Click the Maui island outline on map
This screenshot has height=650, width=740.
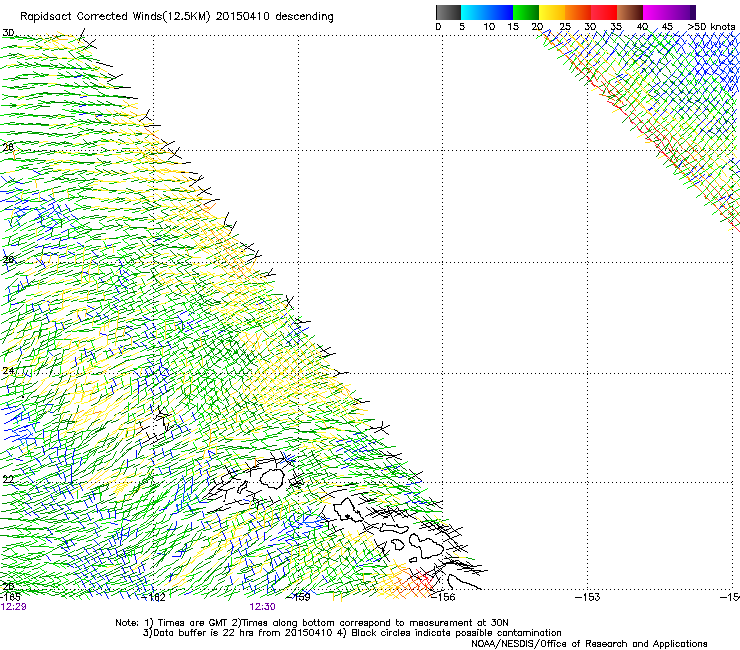426,545
